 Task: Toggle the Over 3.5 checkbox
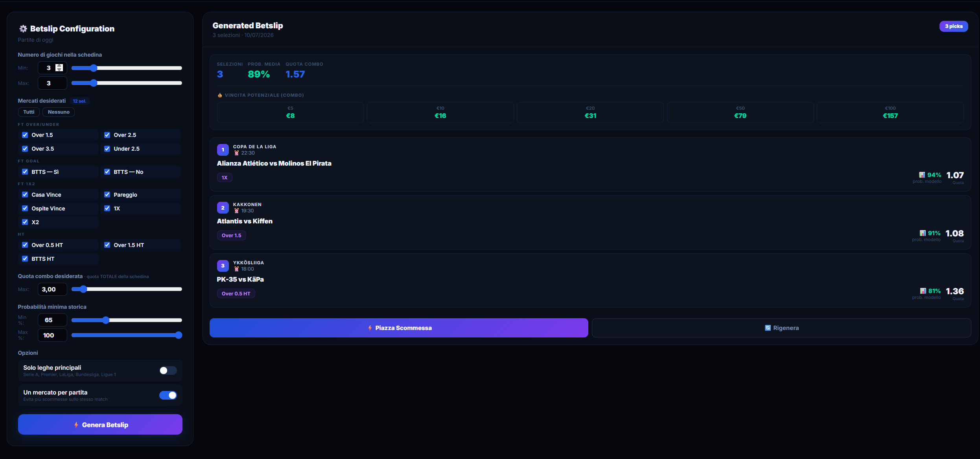pyautogui.click(x=25, y=149)
